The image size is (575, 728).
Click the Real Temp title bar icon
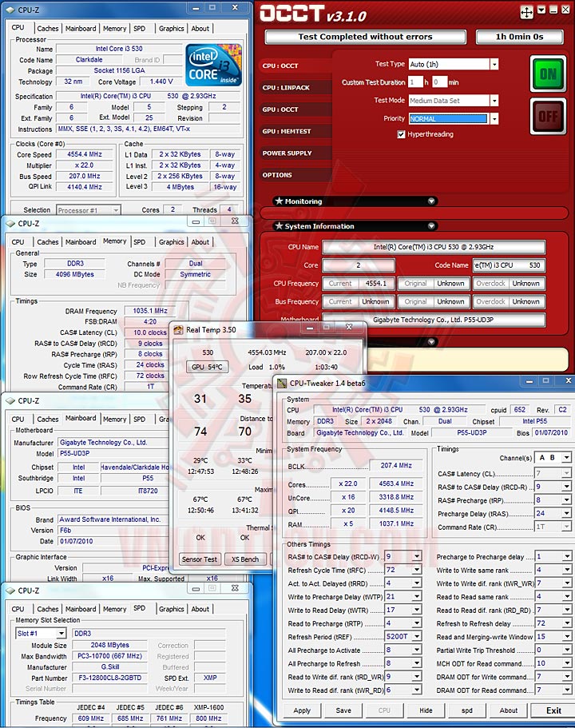point(178,330)
